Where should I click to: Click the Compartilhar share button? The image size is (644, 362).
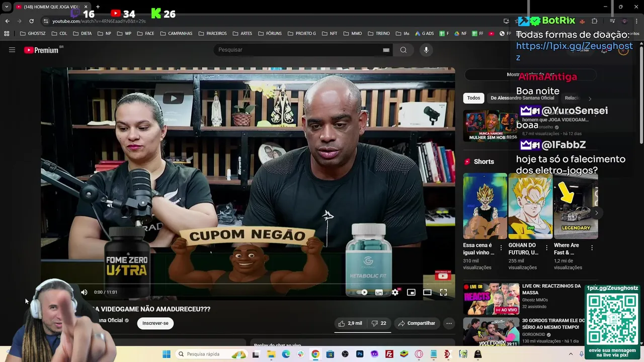417,323
